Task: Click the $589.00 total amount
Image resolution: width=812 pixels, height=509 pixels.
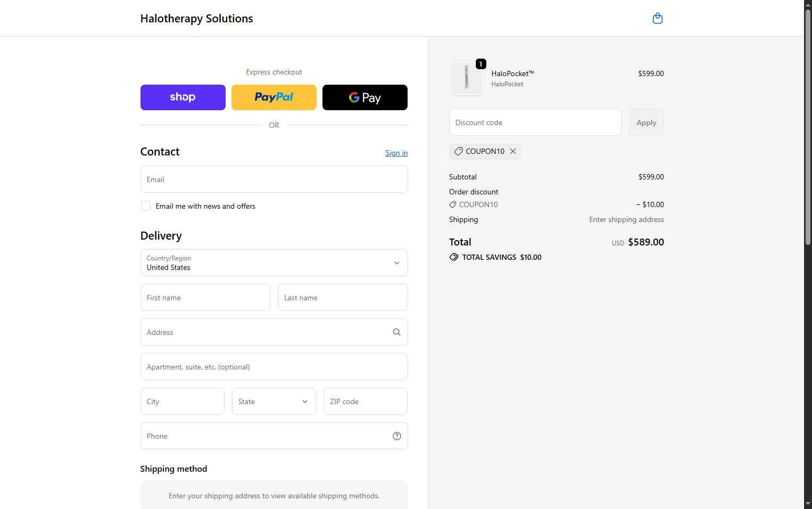Action: 646,242
